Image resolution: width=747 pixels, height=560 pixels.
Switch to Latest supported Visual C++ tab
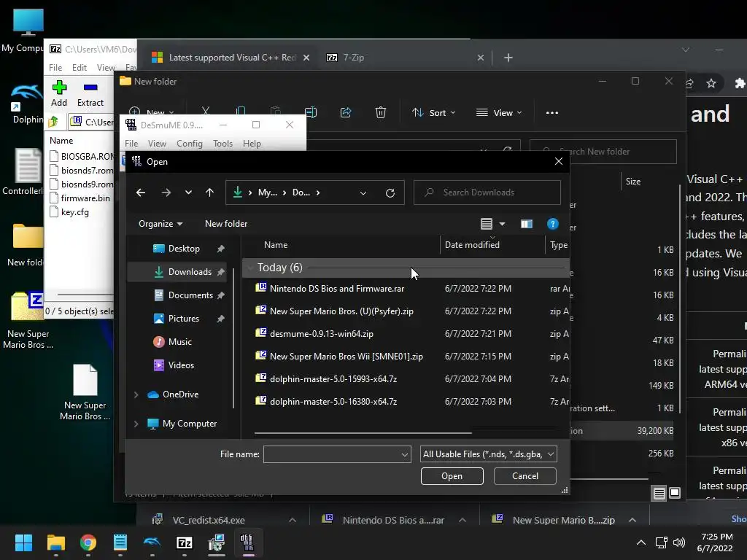[231, 58]
